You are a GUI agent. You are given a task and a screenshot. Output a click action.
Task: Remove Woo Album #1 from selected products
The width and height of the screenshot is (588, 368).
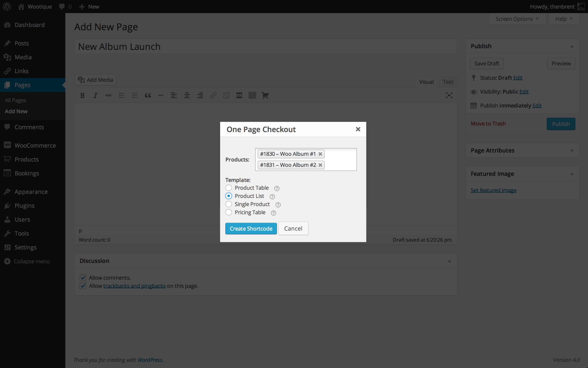[x=320, y=154]
